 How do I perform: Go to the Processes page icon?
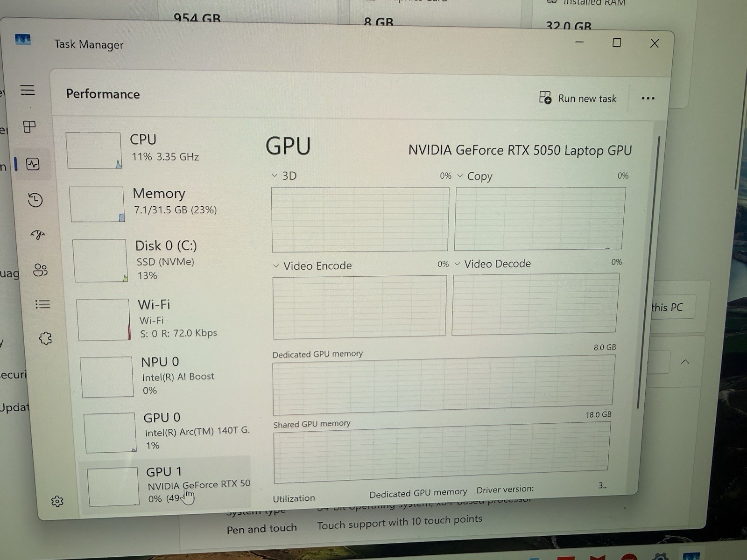pos(29,126)
